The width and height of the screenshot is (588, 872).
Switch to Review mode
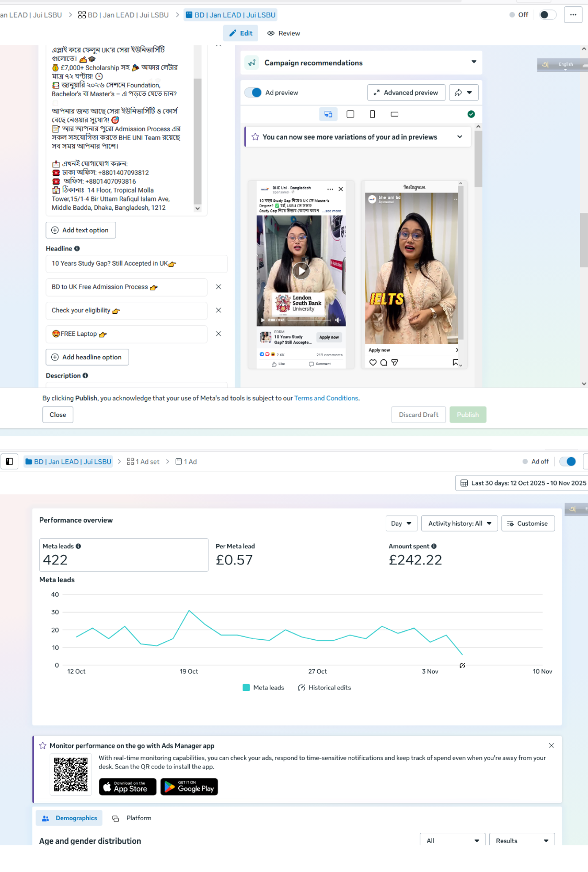coord(283,33)
